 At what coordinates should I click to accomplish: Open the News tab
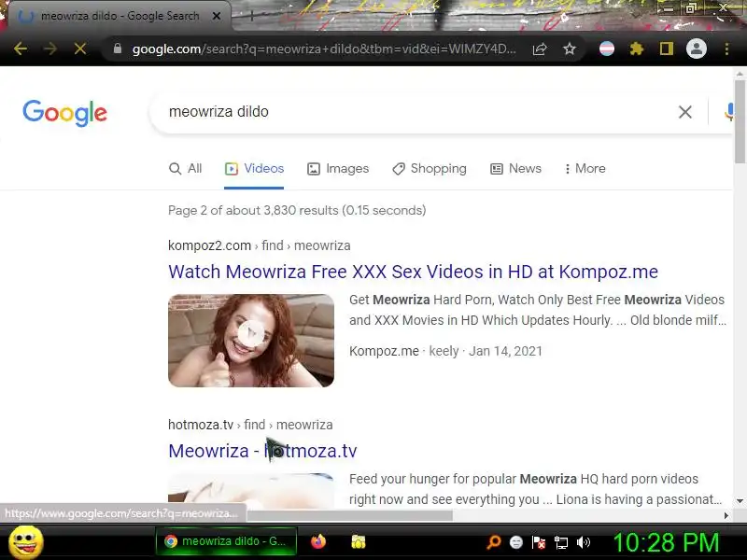tap(516, 169)
